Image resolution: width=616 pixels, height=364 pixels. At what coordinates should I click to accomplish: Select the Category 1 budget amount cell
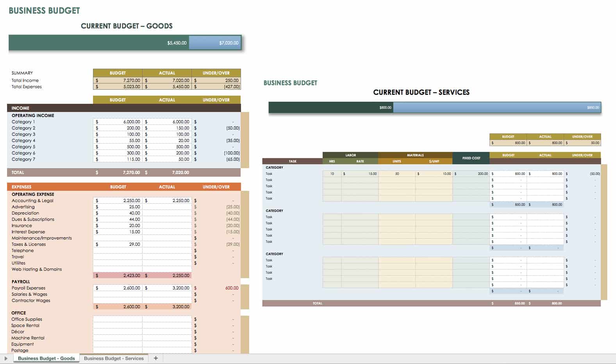pyautogui.click(x=118, y=122)
